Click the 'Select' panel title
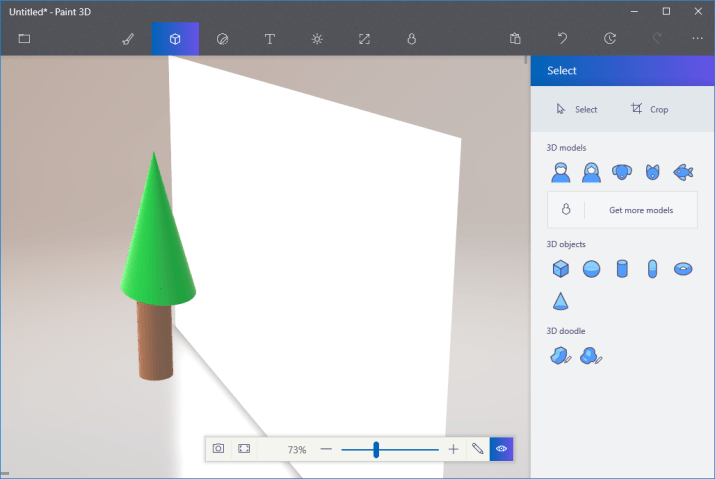715x479 pixels. (x=562, y=71)
